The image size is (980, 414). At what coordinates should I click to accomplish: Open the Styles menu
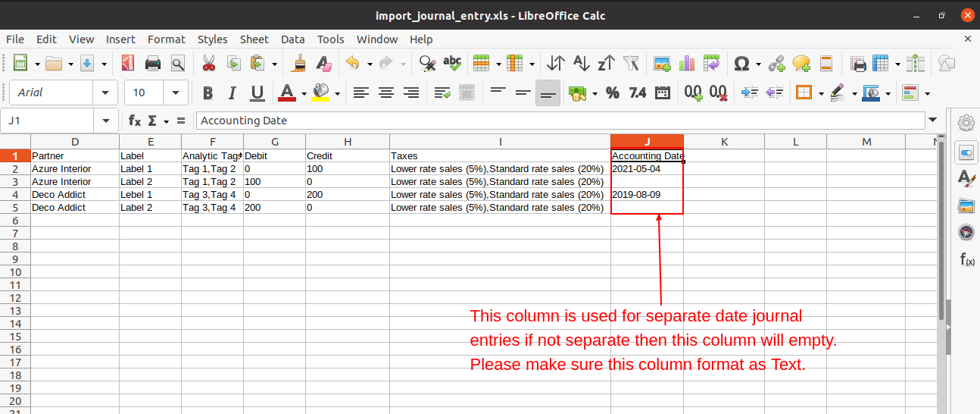click(x=213, y=39)
